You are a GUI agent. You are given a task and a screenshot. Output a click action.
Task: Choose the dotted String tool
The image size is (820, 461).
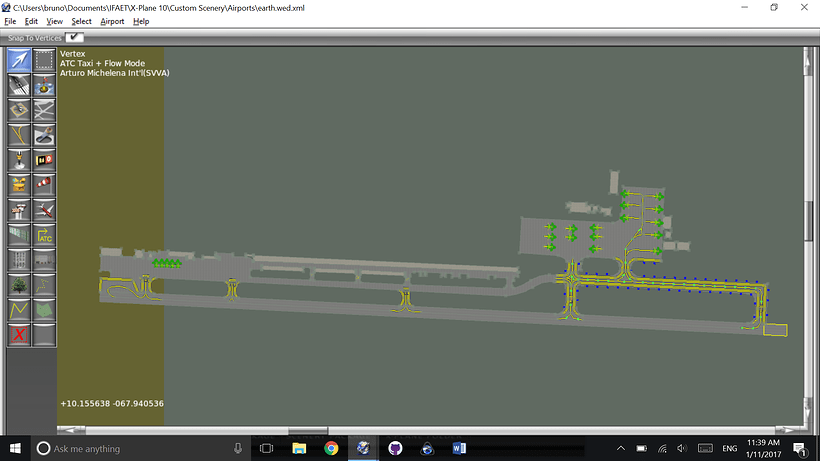pyautogui.click(x=44, y=285)
